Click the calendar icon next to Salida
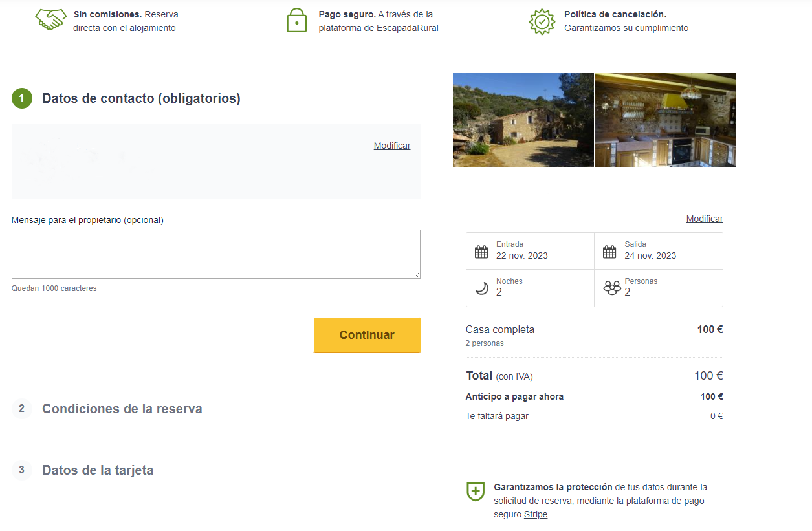This screenshot has height=531, width=812. coord(609,252)
